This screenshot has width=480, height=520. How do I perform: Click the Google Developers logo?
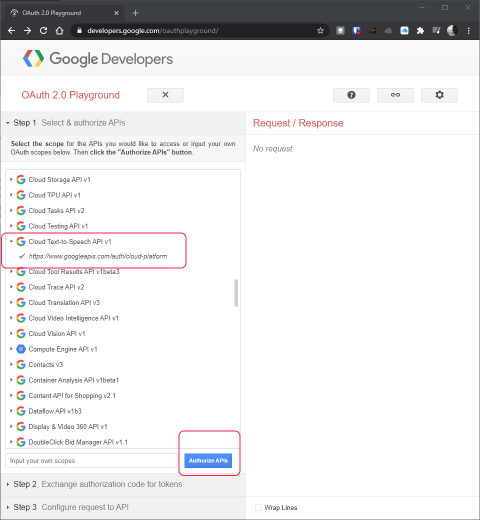click(98, 59)
